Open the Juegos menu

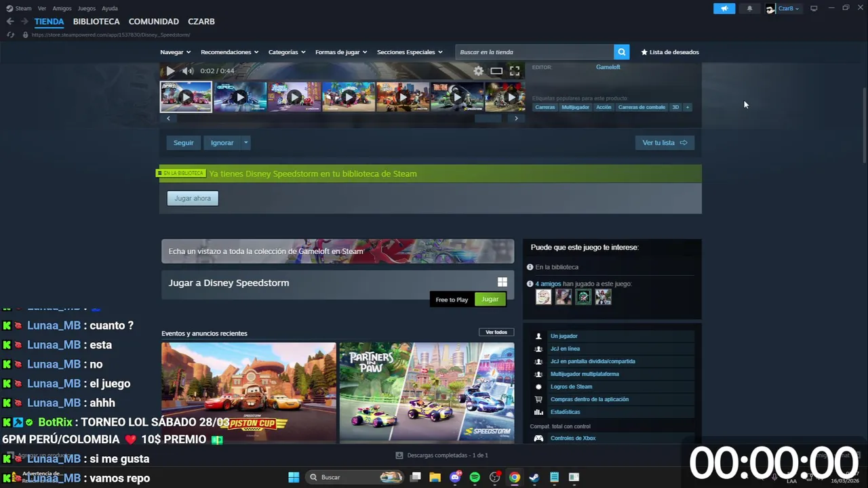coord(87,8)
